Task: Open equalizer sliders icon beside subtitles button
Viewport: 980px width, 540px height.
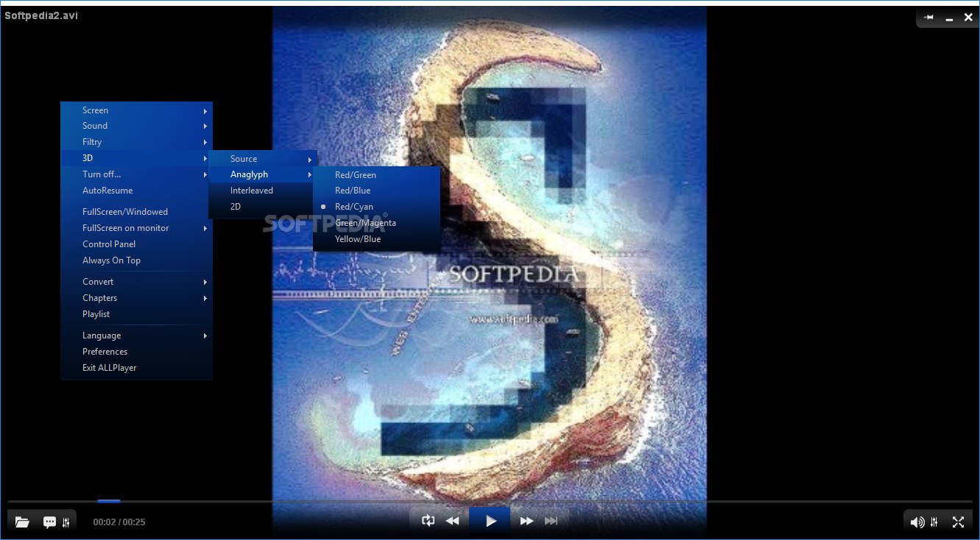Action: click(66, 522)
